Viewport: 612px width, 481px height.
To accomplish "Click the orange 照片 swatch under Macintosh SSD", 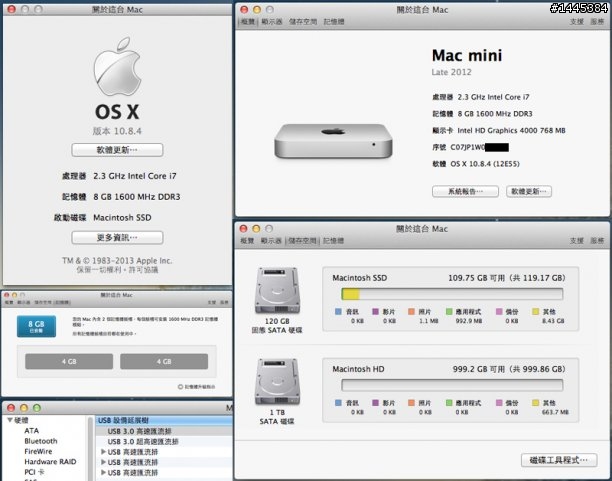I will (411, 312).
